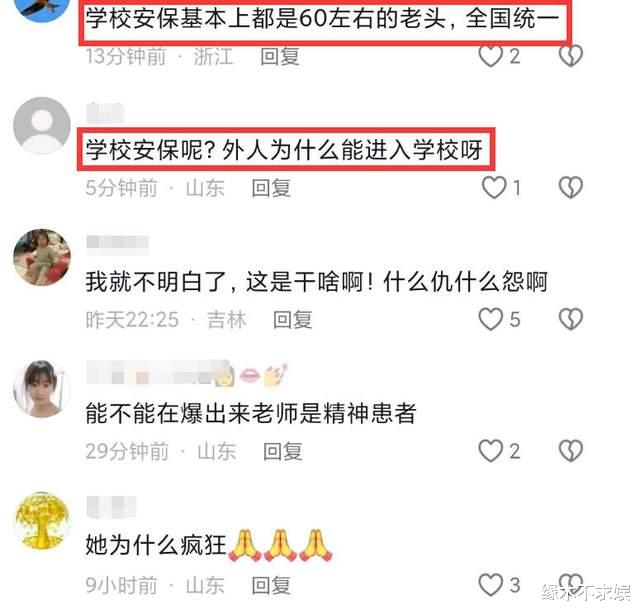640x614 pixels.
Task: Open the girl portrait avatar profile
Action: coord(42,389)
